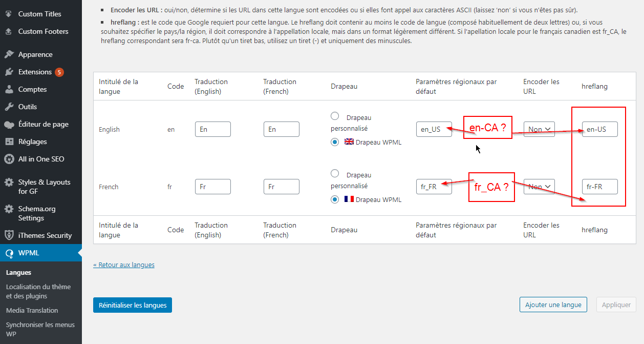Image resolution: width=644 pixels, height=344 pixels.
Task: Select Drapeau personnalisé radio for French
Action: coord(335,173)
